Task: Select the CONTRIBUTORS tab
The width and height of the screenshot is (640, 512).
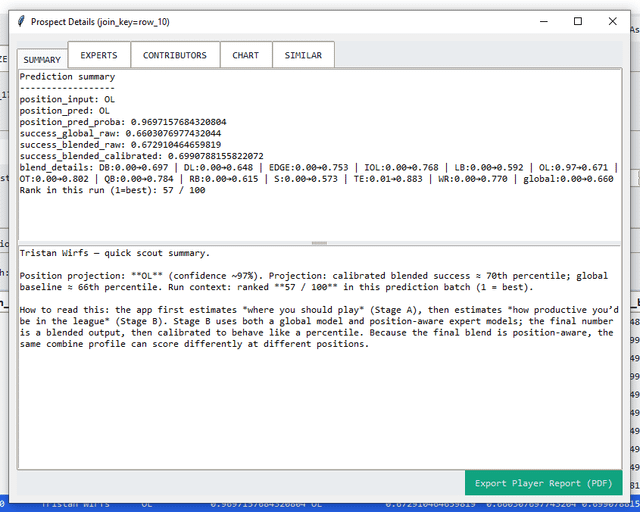Action: (x=175, y=55)
